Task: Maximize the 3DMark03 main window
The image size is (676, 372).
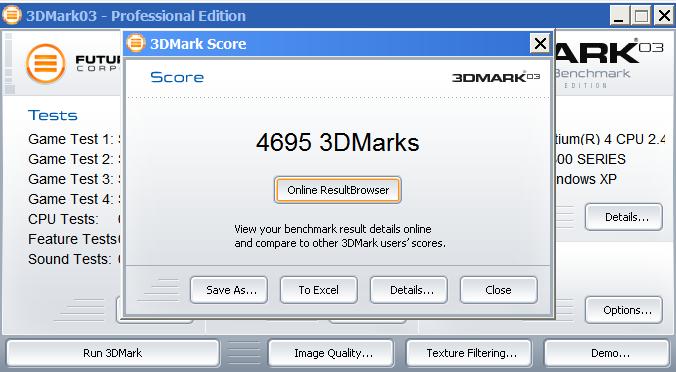Action: (x=641, y=16)
